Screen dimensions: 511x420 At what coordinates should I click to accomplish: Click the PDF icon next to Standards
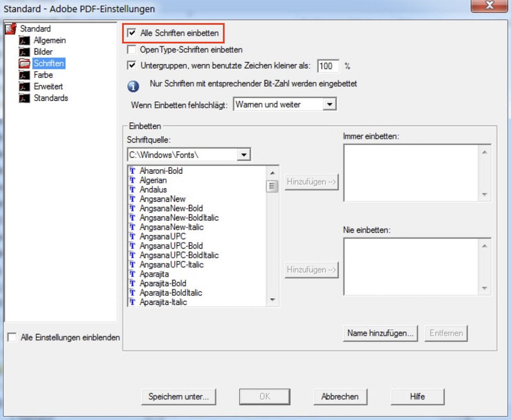[x=24, y=98]
